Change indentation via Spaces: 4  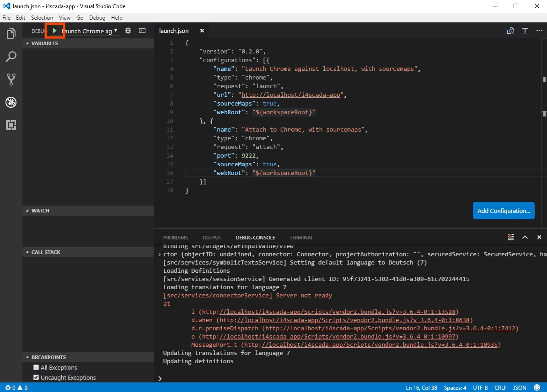pyautogui.click(x=455, y=387)
